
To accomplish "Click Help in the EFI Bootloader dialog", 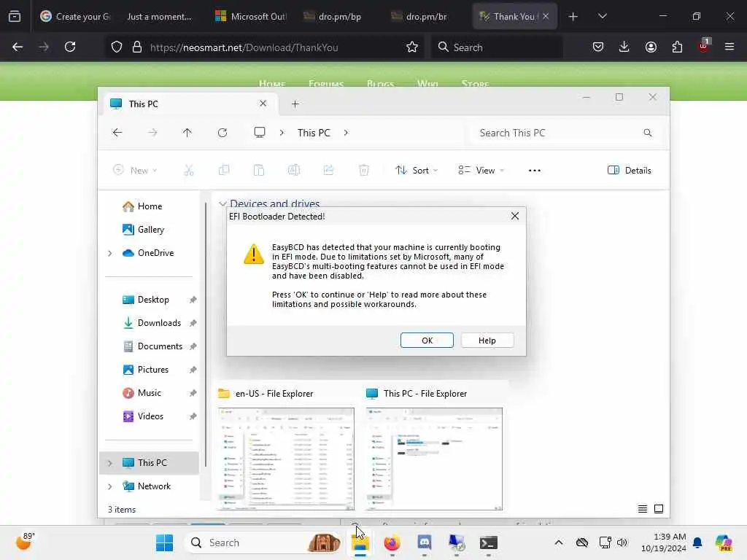I will (x=487, y=341).
